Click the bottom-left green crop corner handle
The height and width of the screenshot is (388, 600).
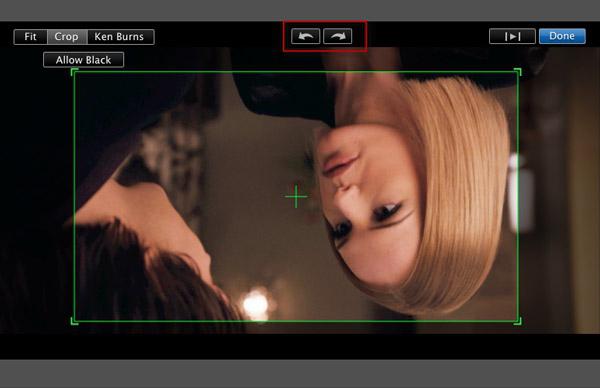tap(75, 321)
